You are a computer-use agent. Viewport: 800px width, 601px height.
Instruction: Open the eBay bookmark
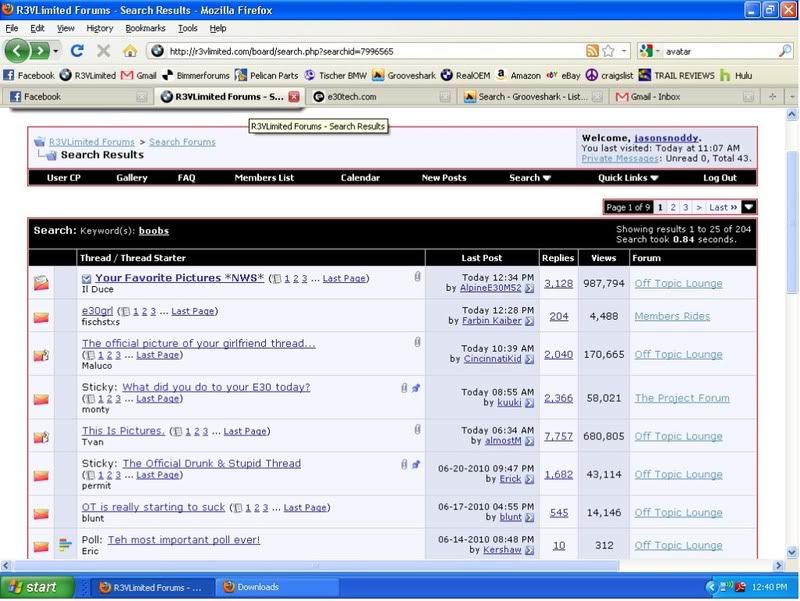tap(563, 76)
